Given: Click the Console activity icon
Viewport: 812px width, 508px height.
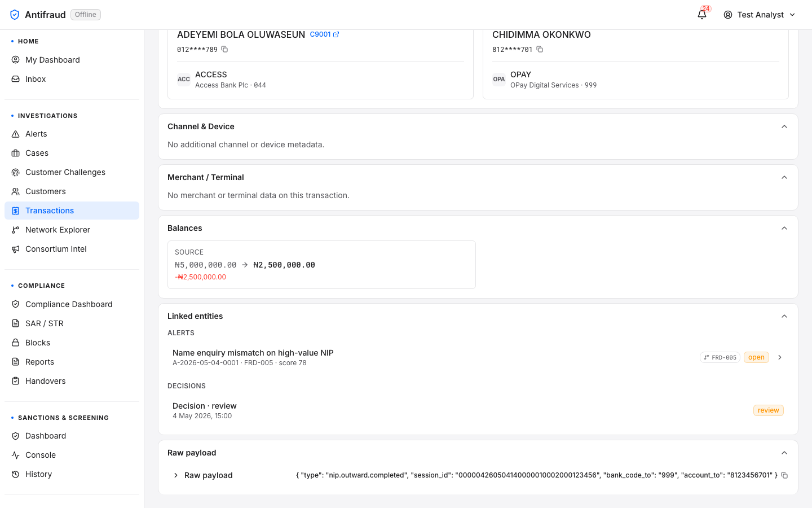Looking at the screenshot, I should pyautogui.click(x=16, y=455).
